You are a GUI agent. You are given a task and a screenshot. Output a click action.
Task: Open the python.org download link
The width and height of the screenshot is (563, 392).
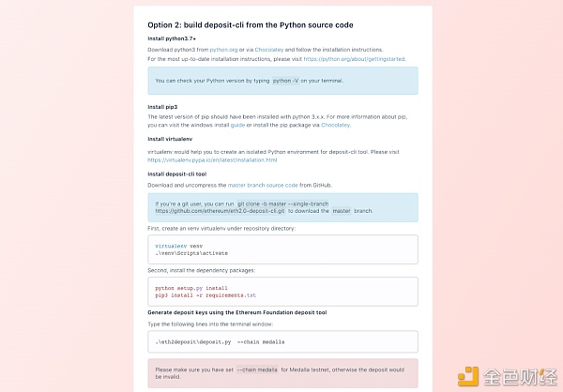[x=223, y=50]
